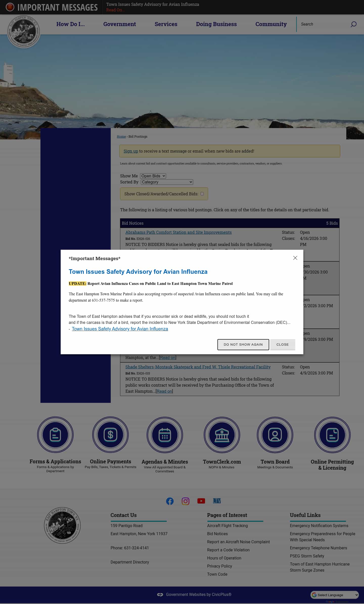Image resolution: width=364 pixels, height=604 pixels.
Task: Open PSEG Storm Safety link
Action: point(307,556)
